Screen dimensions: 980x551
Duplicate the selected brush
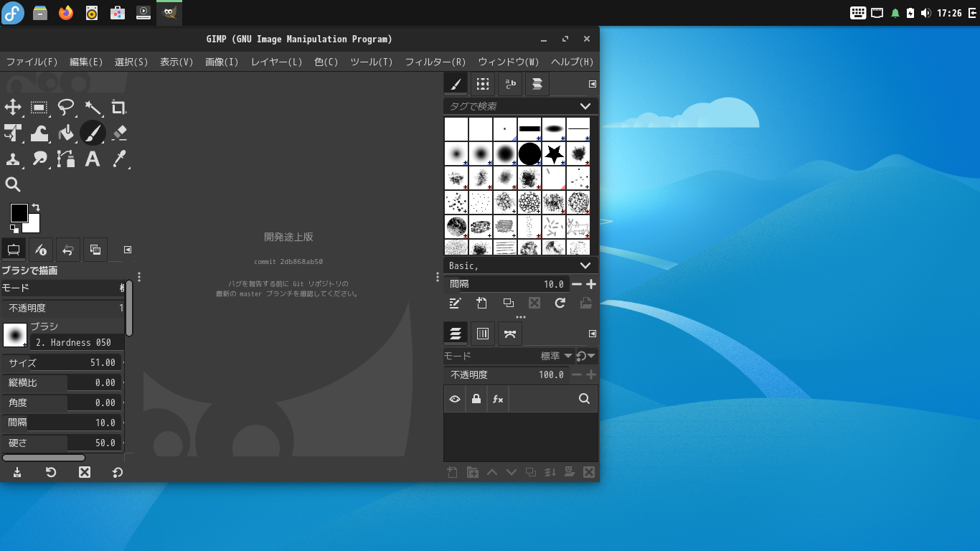(508, 303)
